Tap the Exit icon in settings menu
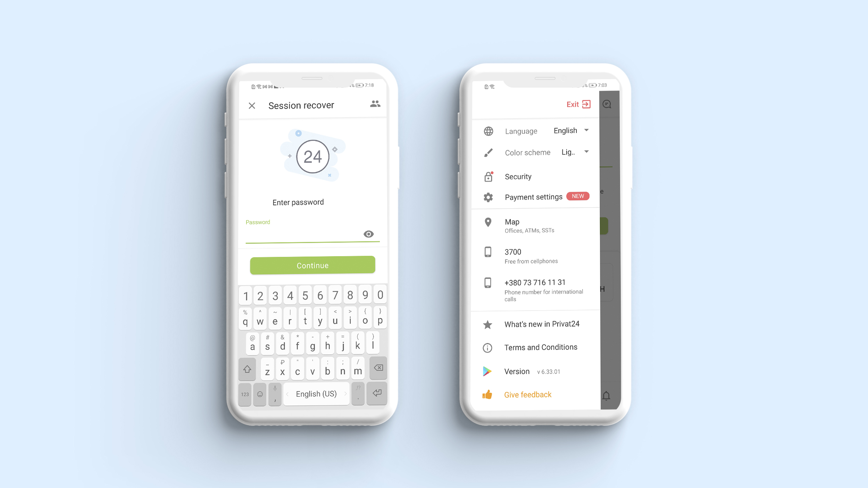 pos(586,104)
